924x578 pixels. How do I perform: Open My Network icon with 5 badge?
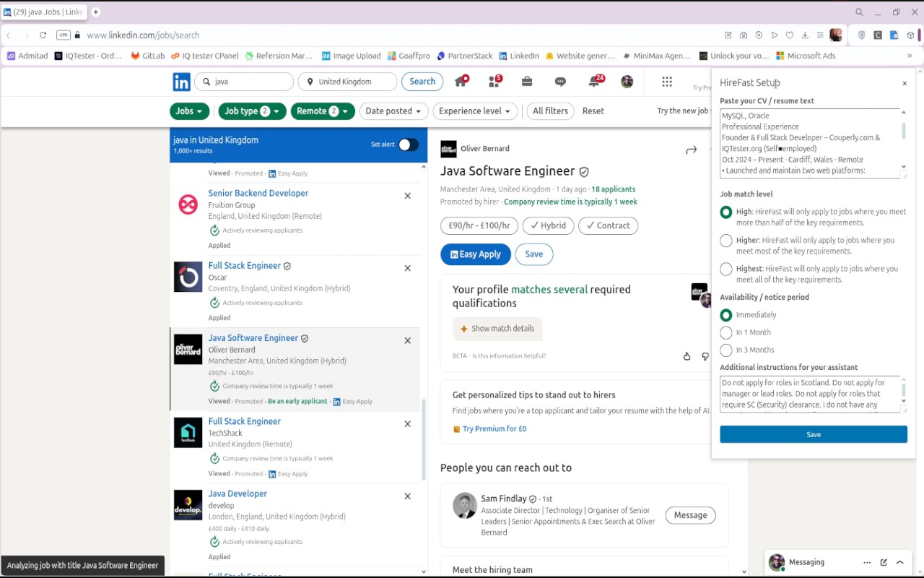point(495,81)
